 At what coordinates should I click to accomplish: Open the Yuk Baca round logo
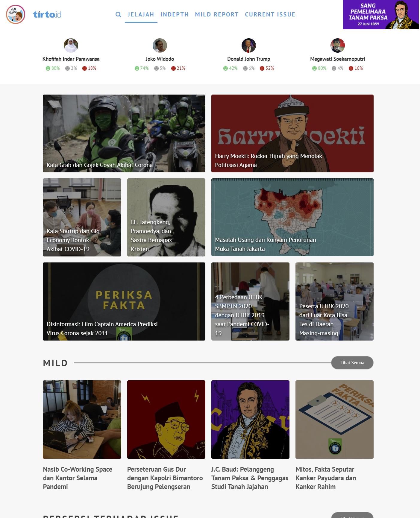pyautogui.click(x=16, y=14)
